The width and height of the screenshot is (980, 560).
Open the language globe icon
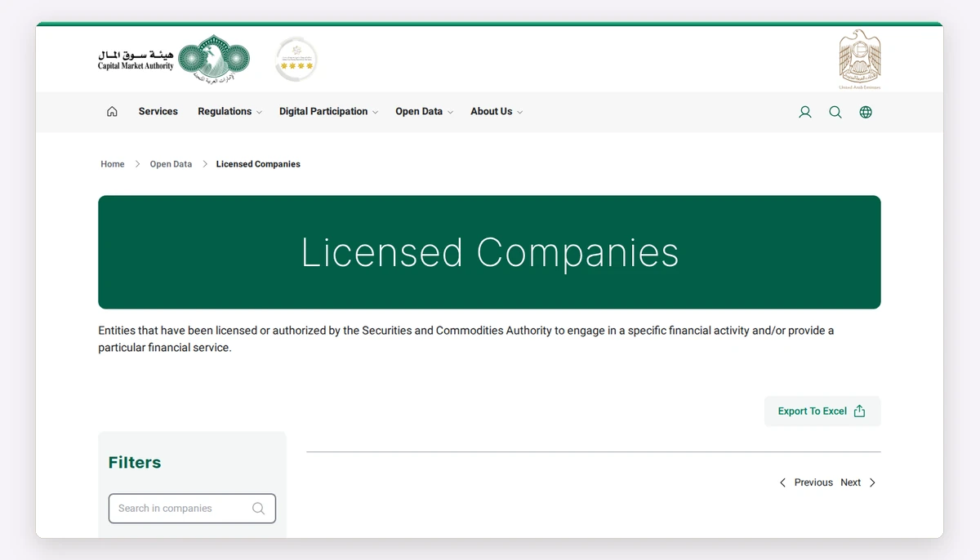pos(866,112)
